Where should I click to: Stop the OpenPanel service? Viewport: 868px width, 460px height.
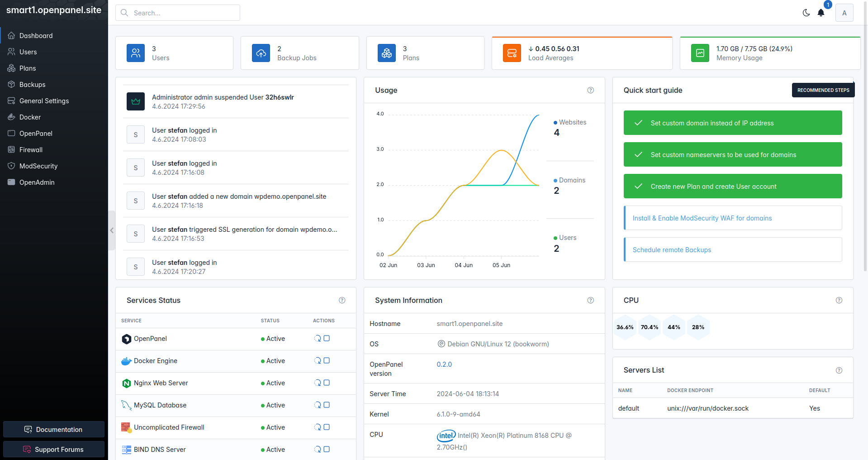[327, 338]
